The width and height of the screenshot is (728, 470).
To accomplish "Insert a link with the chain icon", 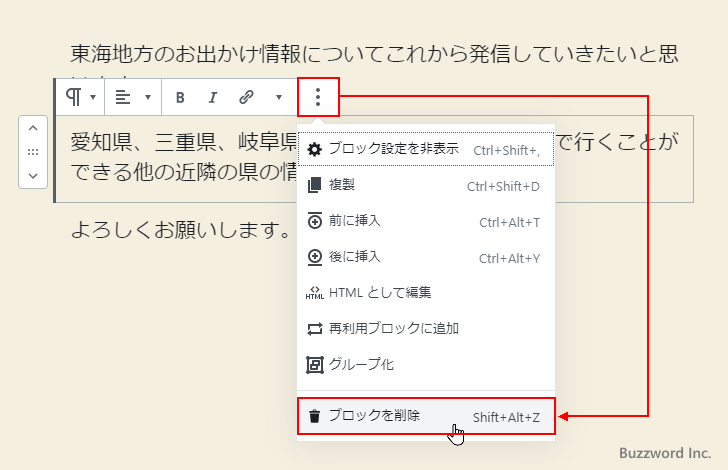I will [246, 98].
